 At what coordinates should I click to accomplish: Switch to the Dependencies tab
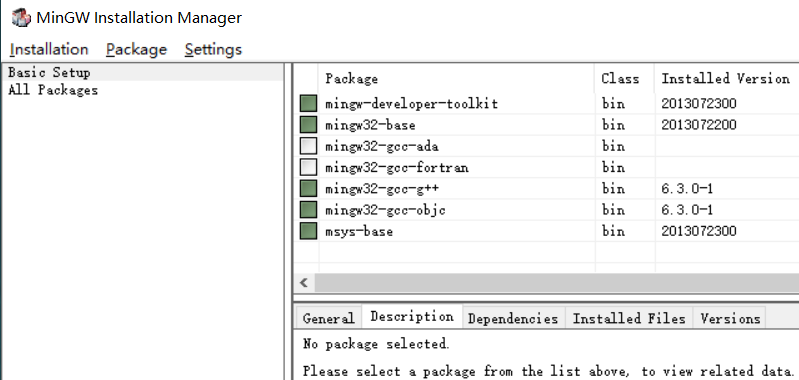513,318
